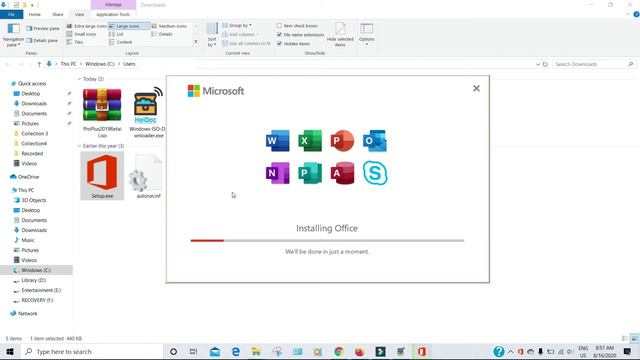The height and width of the screenshot is (360, 640).
Task: Click the Skype icon in Office installer
Action: pos(375,173)
